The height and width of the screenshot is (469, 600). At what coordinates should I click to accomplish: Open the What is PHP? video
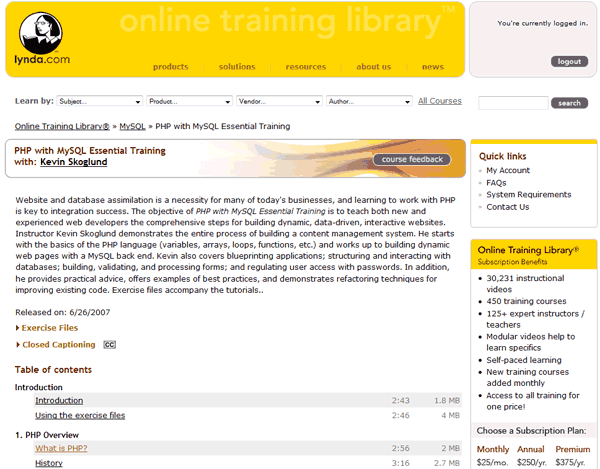61,448
